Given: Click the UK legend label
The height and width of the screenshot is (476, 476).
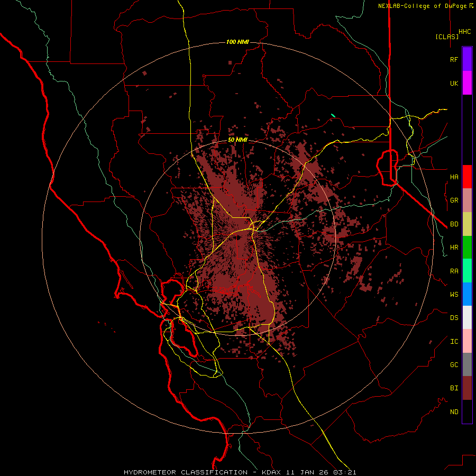Looking at the screenshot, I should pos(454,83).
